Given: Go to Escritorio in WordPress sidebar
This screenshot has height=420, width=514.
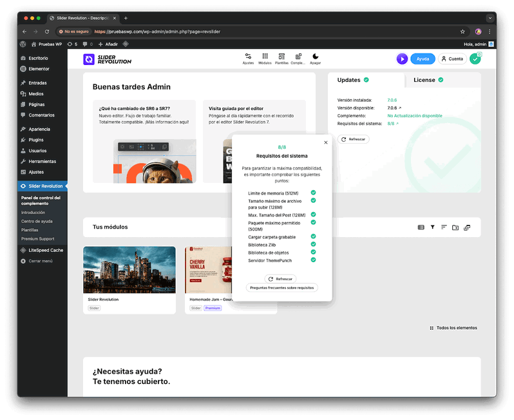Looking at the screenshot, I should [x=38, y=58].
